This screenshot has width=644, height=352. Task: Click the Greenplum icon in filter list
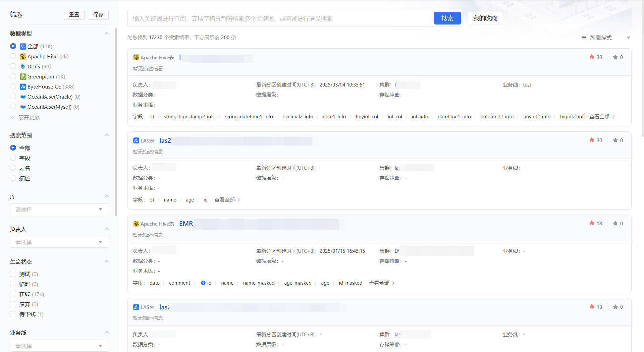pos(23,77)
